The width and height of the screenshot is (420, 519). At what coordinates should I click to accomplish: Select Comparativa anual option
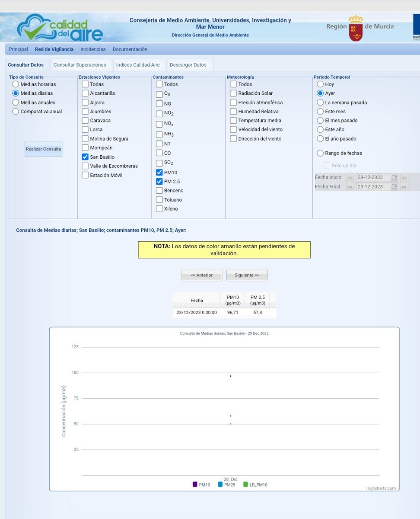(16, 112)
